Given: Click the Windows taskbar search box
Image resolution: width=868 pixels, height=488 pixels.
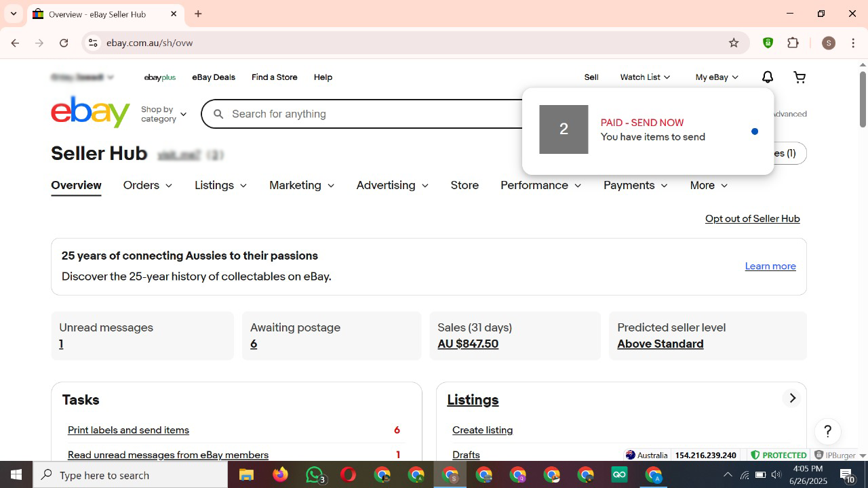Looking at the screenshot, I should pyautogui.click(x=130, y=475).
